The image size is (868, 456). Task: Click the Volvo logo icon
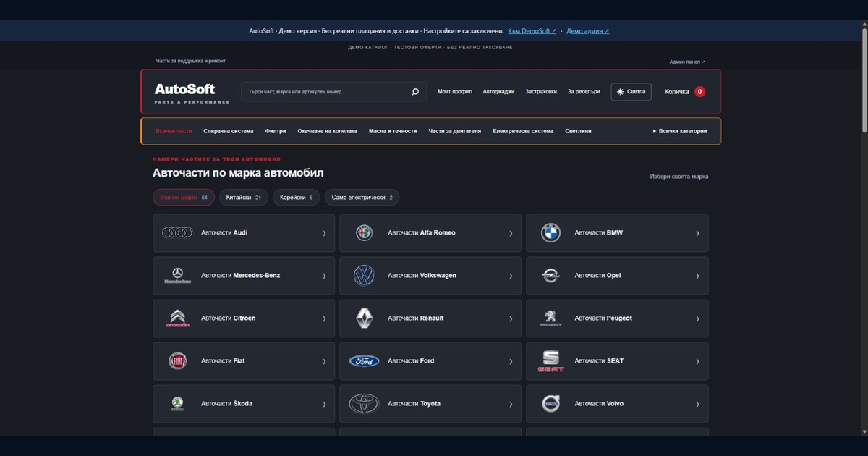click(550, 404)
